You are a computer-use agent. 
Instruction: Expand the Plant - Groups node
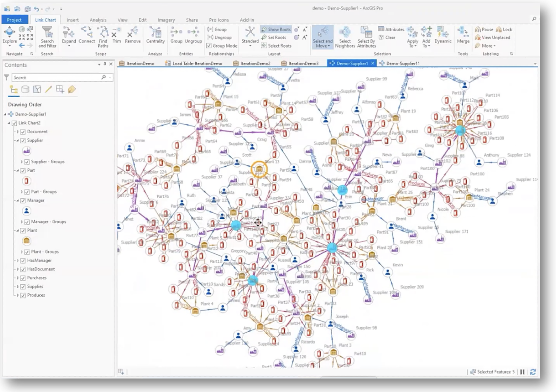point(22,252)
